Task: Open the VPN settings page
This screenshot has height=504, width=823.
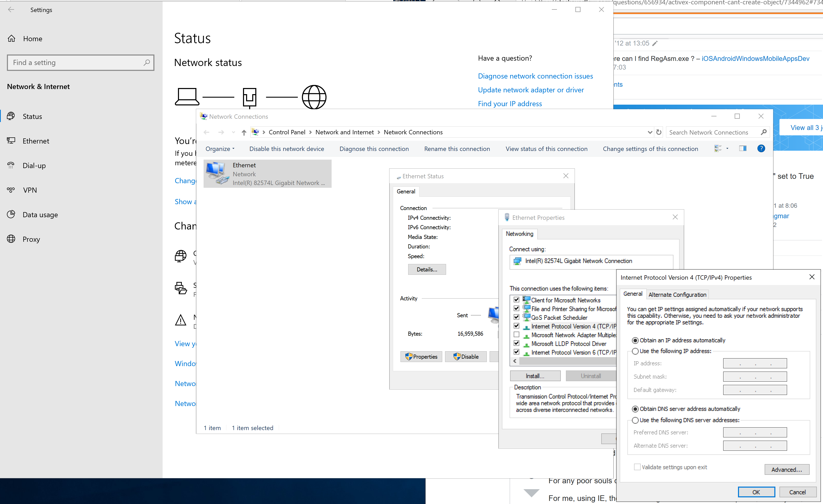Action: [x=30, y=190]
